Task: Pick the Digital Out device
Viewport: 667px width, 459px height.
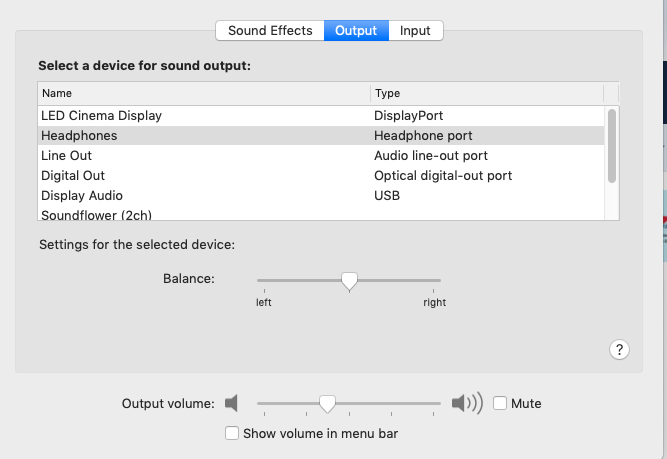Action: pyautogui.click(x=73, y=176)
